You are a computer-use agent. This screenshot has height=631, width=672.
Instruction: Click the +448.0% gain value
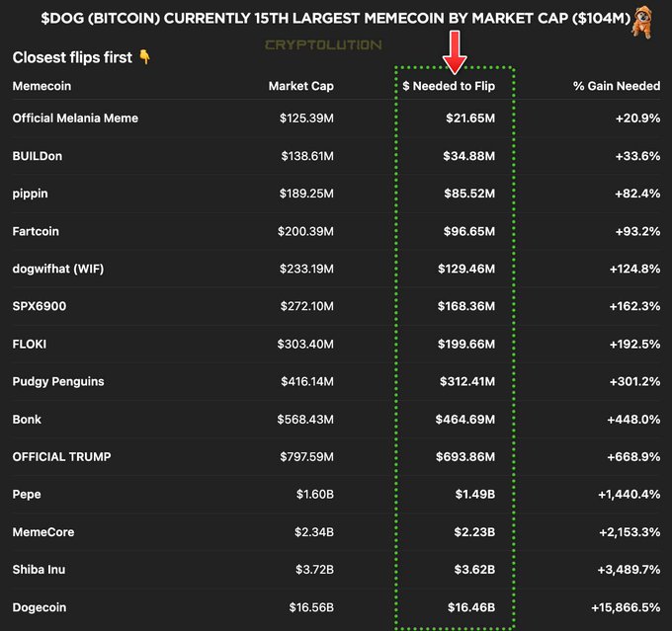pyautogui.click(x=633, y=420)
